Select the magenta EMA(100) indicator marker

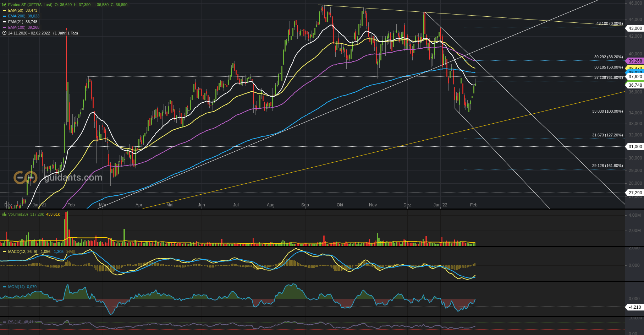(x=5, y=27)
